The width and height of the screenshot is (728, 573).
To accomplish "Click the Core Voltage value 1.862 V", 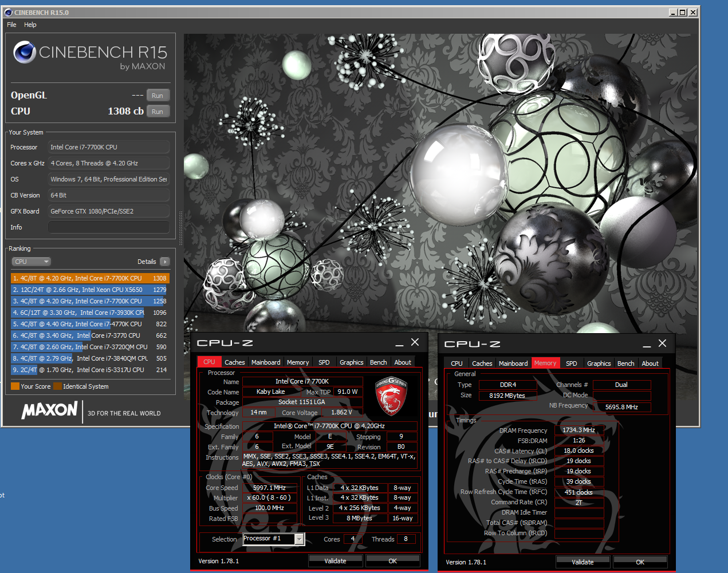I will [x=342, y=412].
